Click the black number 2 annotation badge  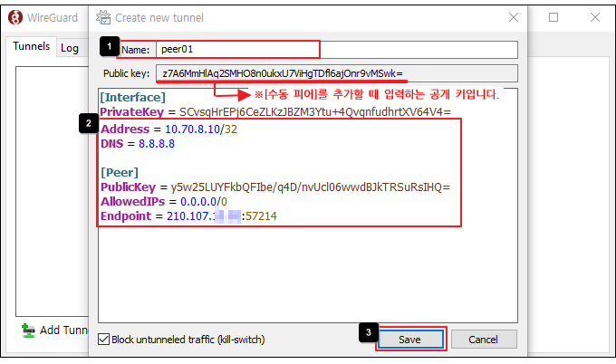point(88,123)
